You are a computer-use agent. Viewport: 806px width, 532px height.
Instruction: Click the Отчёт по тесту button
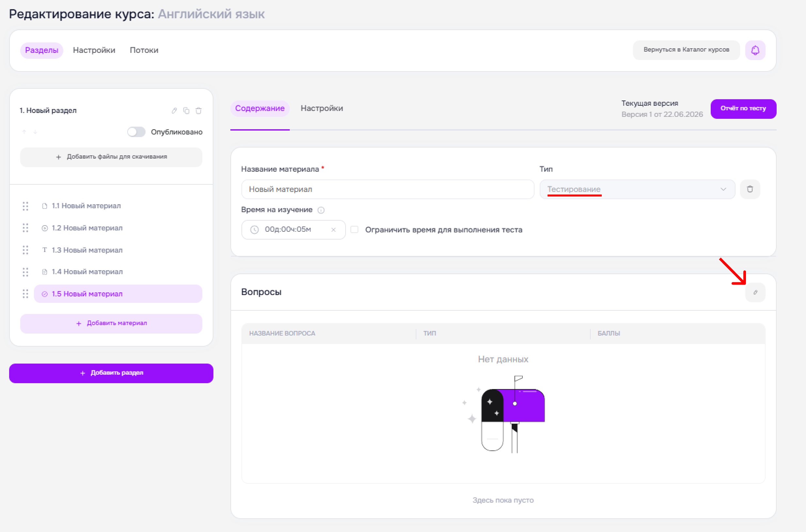tap(743, 109)
